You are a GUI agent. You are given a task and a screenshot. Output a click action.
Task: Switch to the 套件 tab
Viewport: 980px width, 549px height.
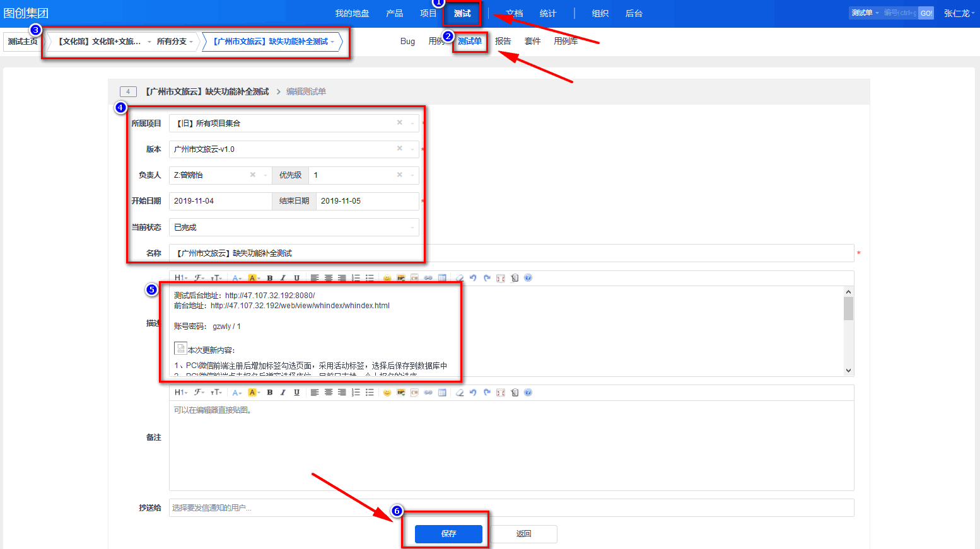533,42
